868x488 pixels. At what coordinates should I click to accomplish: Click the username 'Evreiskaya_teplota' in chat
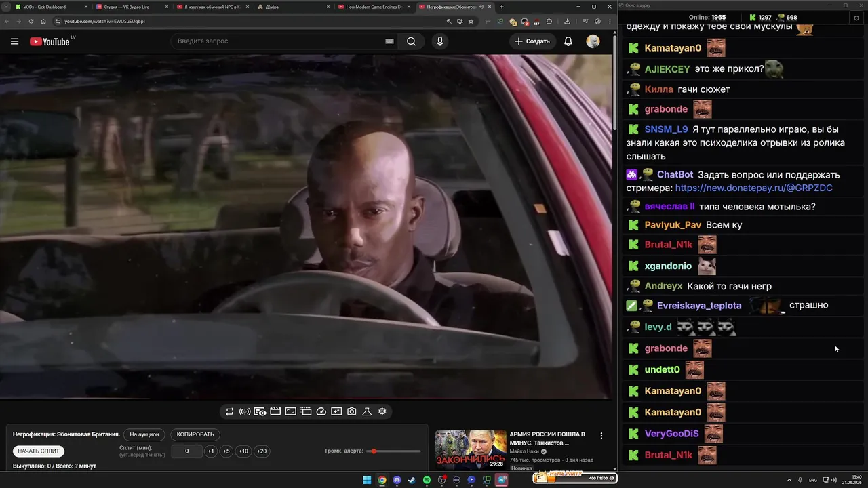(x=699, y=306)
